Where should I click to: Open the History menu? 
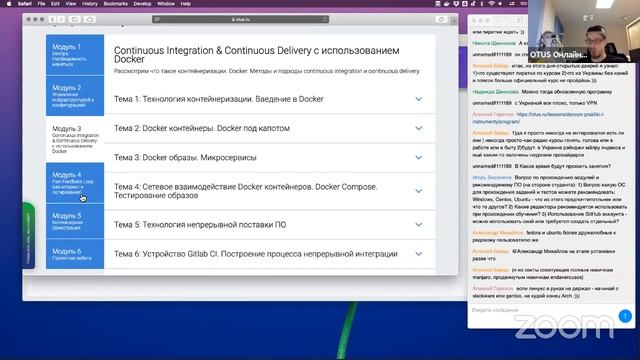pyautogui.click(x=89, y=4)
